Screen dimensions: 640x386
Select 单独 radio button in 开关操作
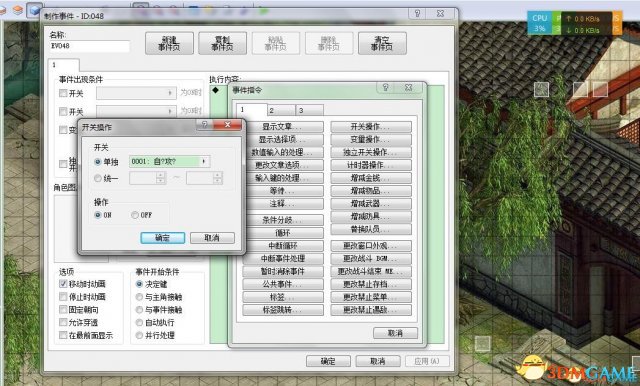pos(98,162)
